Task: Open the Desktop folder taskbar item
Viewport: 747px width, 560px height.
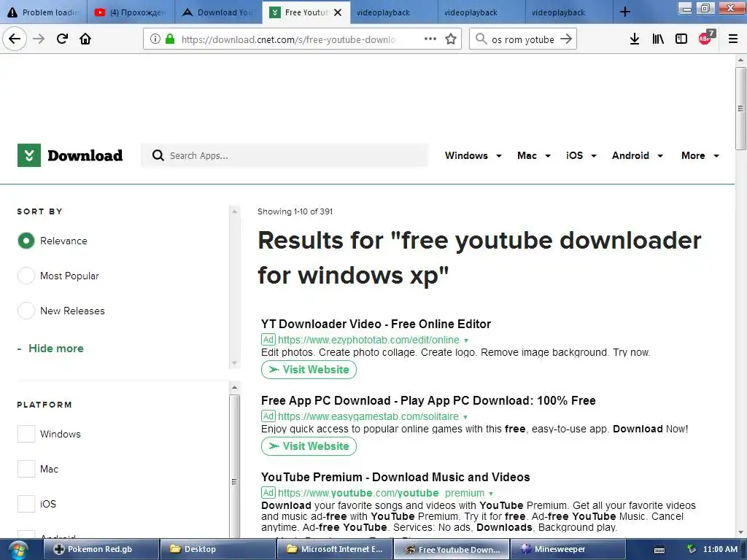Action: (x=217, y=549)
